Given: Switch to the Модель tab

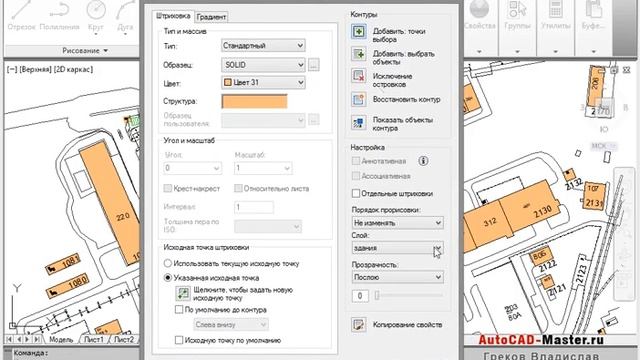Looking at the screenshot, I should 61,339.
